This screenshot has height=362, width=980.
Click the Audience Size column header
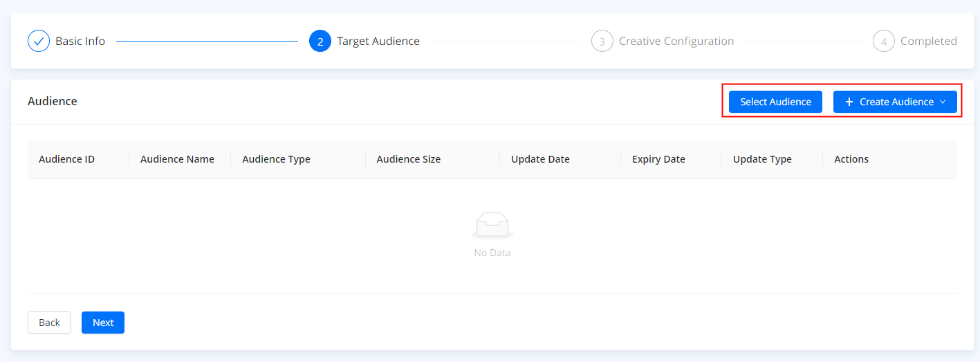pyautogui.click(x=408, y=159)
